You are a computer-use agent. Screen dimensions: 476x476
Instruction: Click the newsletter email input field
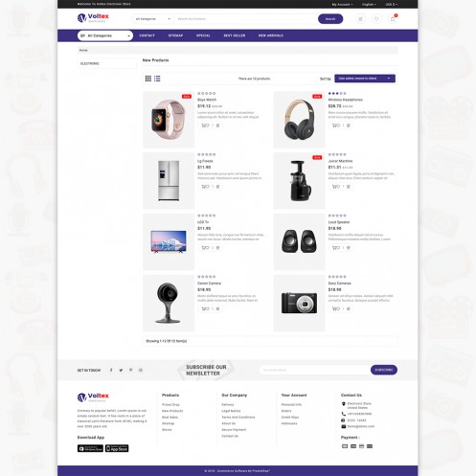coord(315,370)
